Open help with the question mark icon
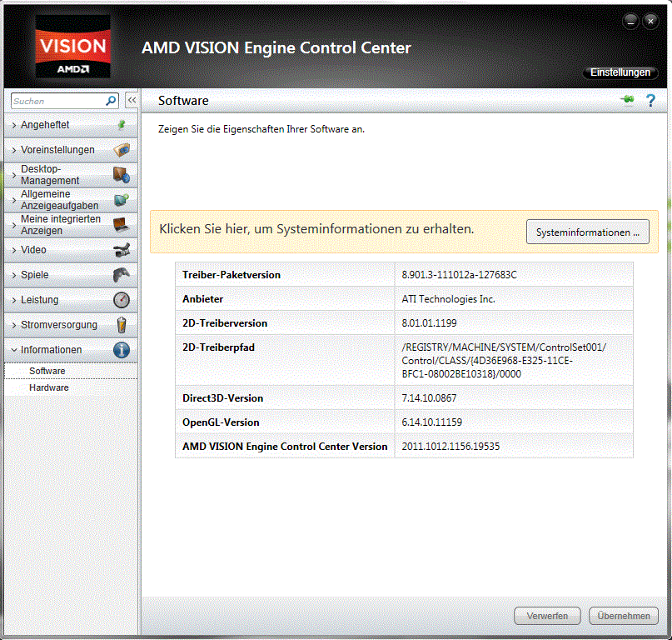The height and width of the screenshot is (640, 672). pos(650,101)
